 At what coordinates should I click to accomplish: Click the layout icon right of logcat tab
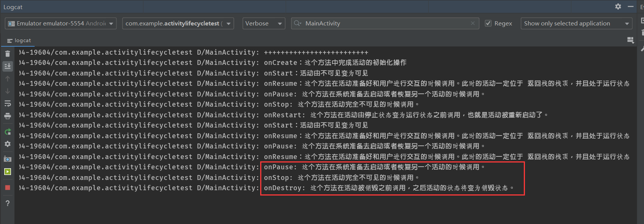[630, 40]
